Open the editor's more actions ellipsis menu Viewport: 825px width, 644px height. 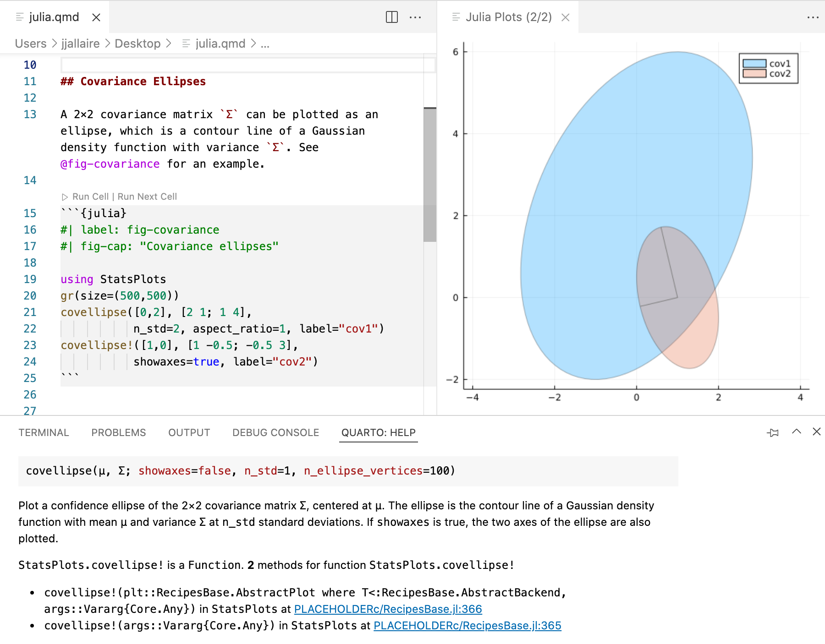click(415, 17)
